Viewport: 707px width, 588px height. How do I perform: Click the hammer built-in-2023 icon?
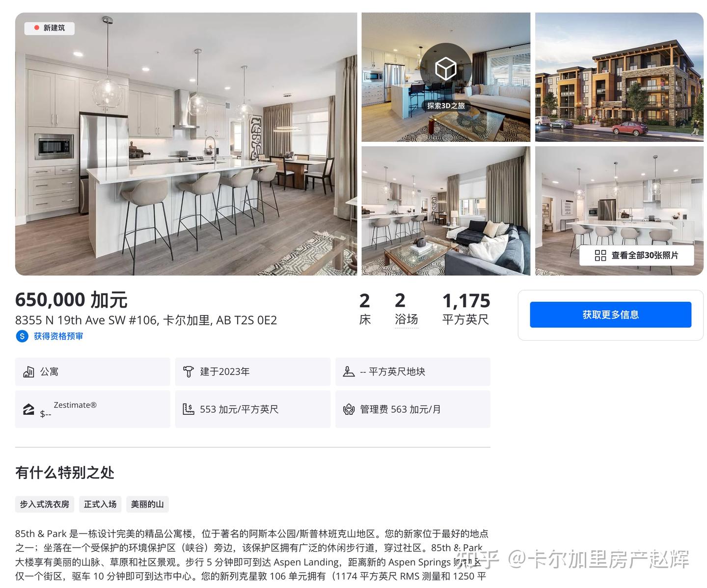point(188,372)
